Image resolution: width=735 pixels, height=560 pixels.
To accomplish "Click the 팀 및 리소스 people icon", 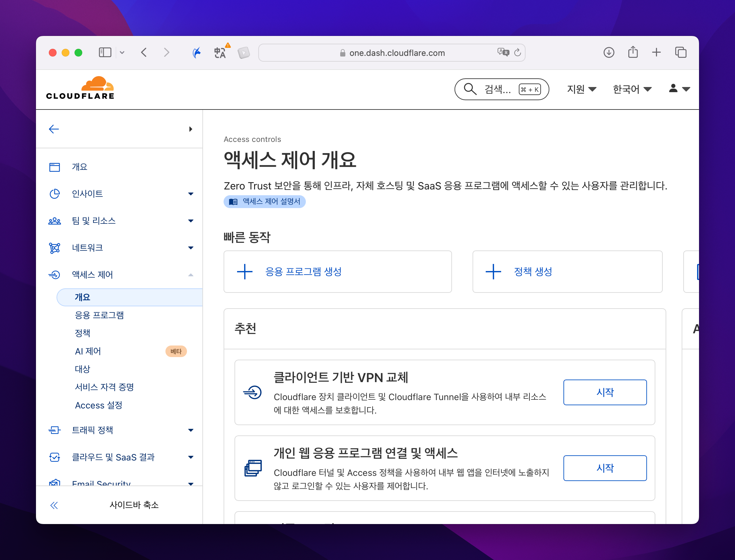I will (54, 221).
